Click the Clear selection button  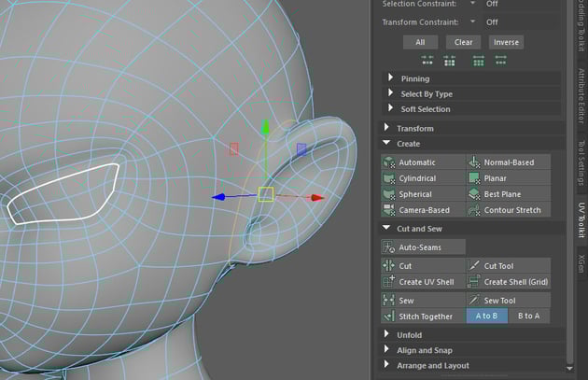tap(464, 42)
